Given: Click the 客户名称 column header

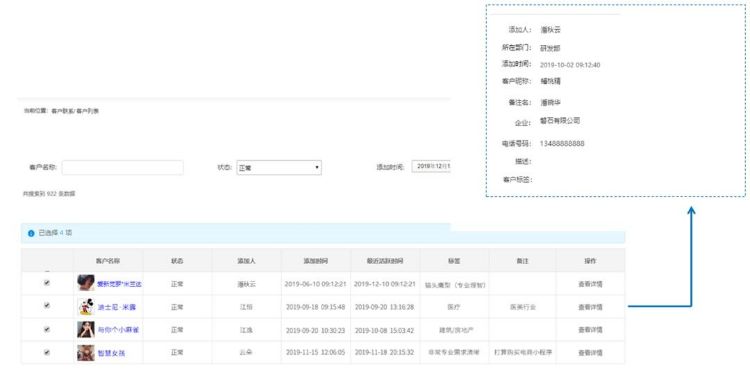Looking at the screenshot, I should click(108, 261).
